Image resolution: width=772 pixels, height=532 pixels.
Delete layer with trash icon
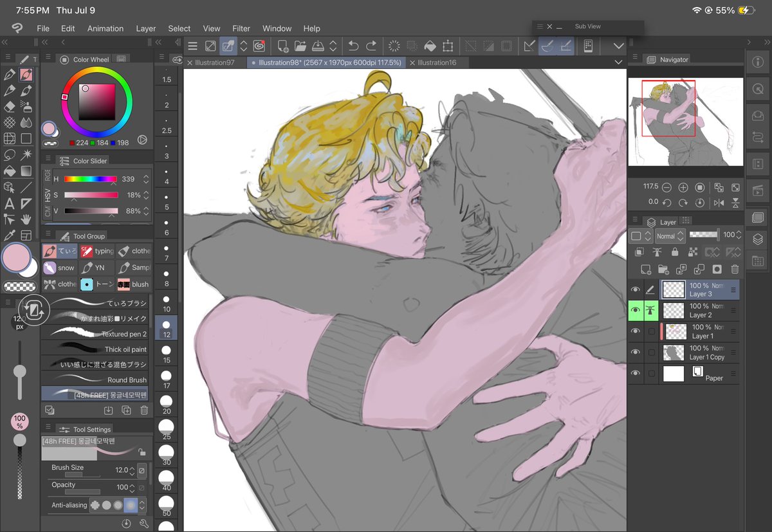pos(735,269)
